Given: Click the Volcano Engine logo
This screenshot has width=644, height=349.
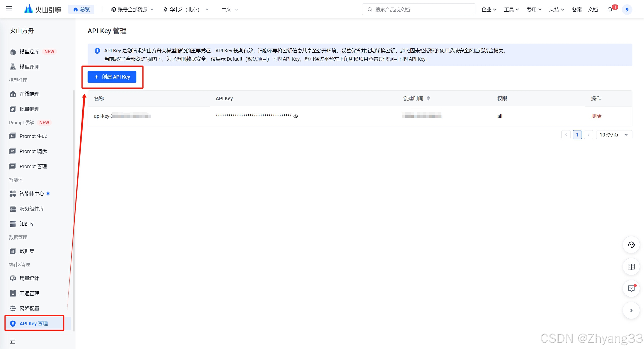Looking at the screenshot, I should point(43,9).
